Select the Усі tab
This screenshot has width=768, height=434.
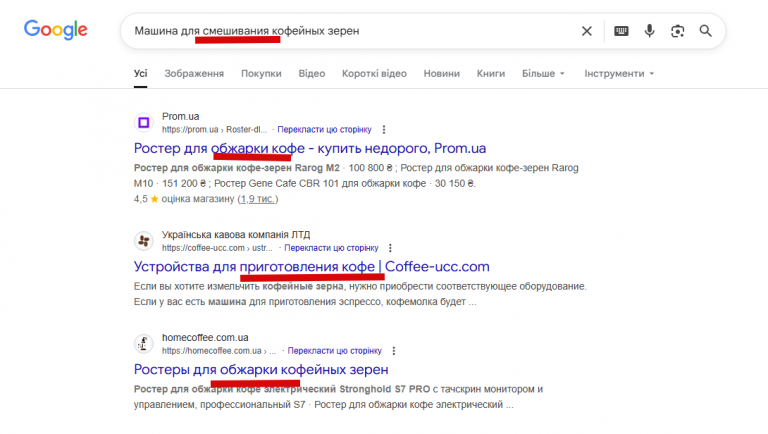tap(141, 73)
